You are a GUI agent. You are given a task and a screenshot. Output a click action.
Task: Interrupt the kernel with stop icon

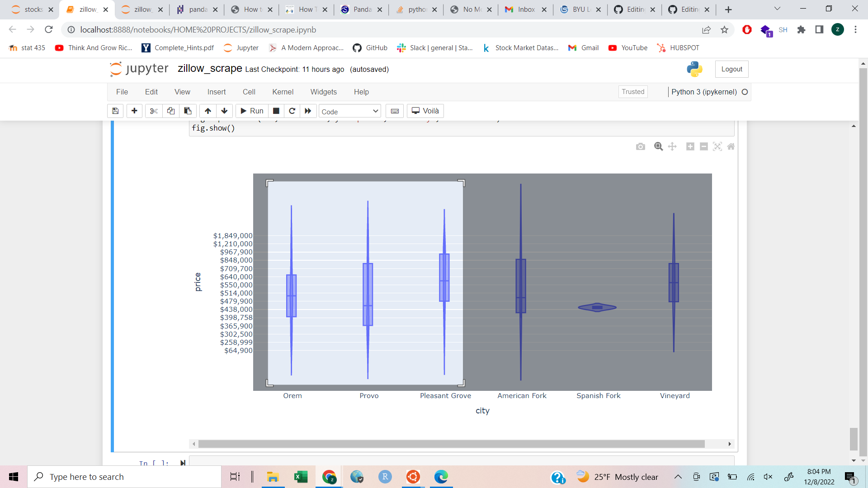point(276,111)
